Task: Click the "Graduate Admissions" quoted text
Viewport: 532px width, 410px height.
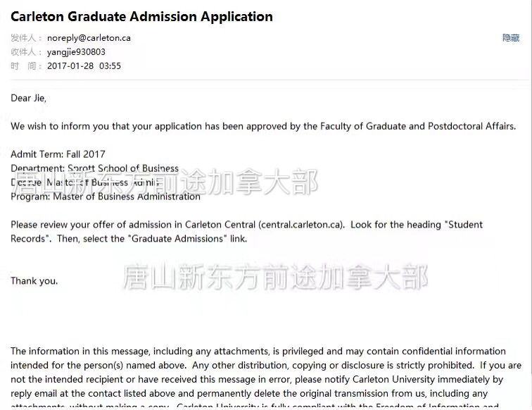Action: pyautogui.click(x=177, y=239)
